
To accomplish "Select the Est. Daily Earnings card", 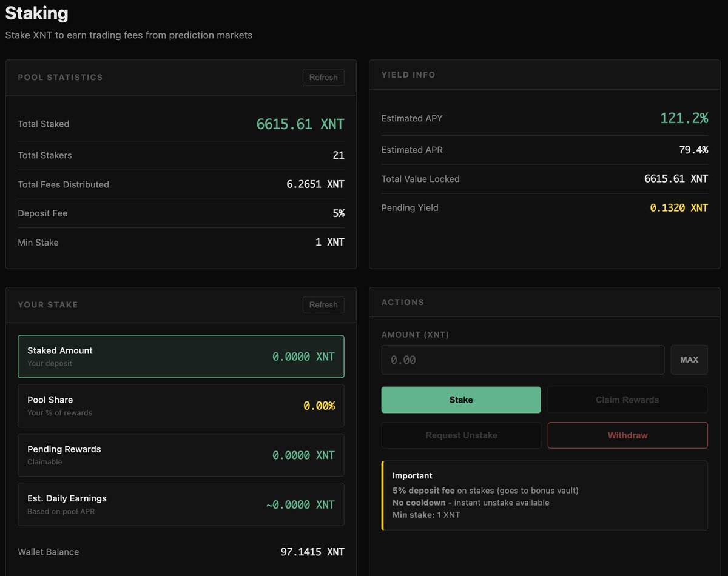I will tap(181, 504).
